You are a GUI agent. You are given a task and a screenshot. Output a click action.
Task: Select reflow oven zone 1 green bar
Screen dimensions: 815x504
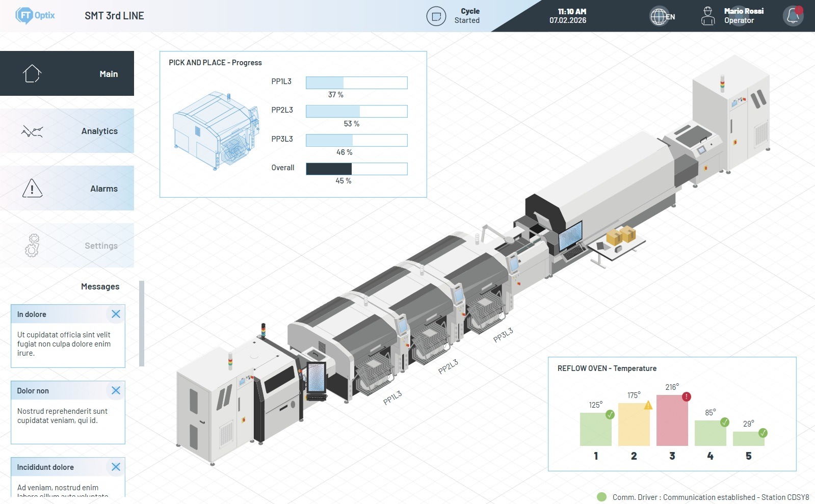point(595,429)
